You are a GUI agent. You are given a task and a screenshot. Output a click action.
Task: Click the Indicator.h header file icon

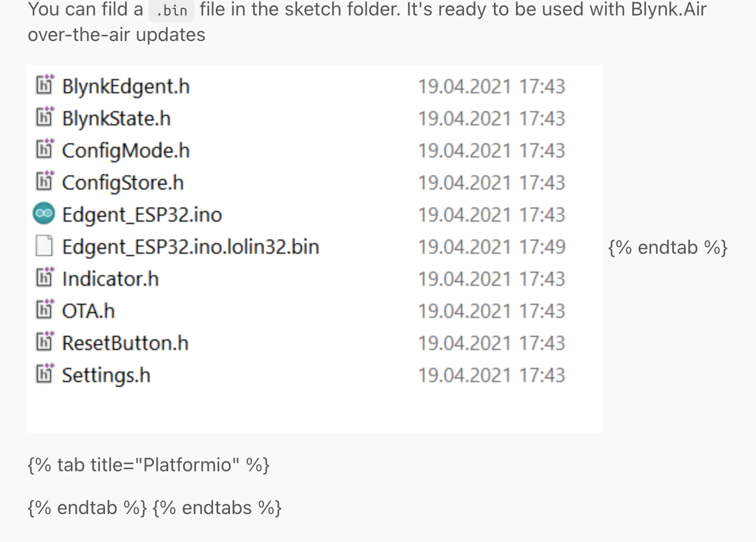pyautogui.click(x=45, y=278)
